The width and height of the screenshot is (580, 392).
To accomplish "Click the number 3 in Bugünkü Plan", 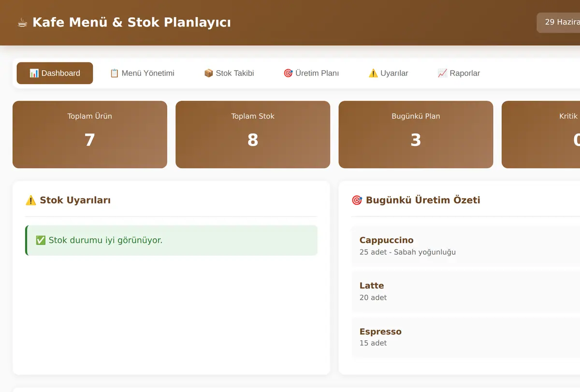I will [416, 140].
